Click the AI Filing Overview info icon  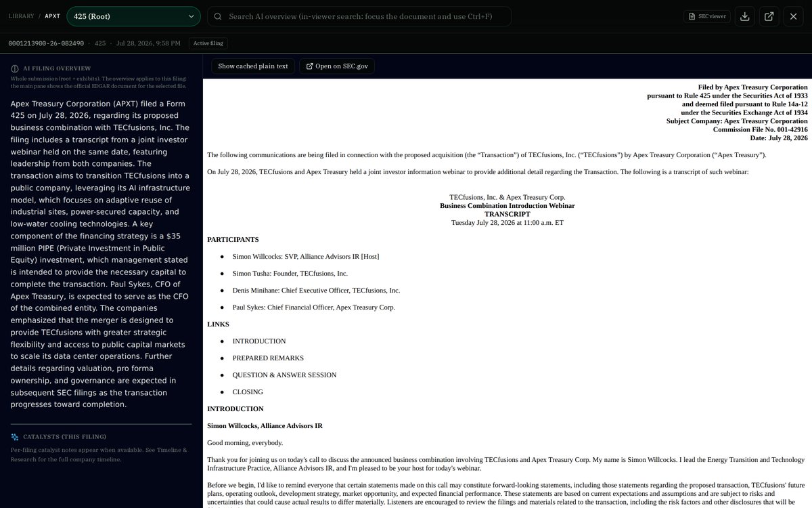(x=15, y=68)
